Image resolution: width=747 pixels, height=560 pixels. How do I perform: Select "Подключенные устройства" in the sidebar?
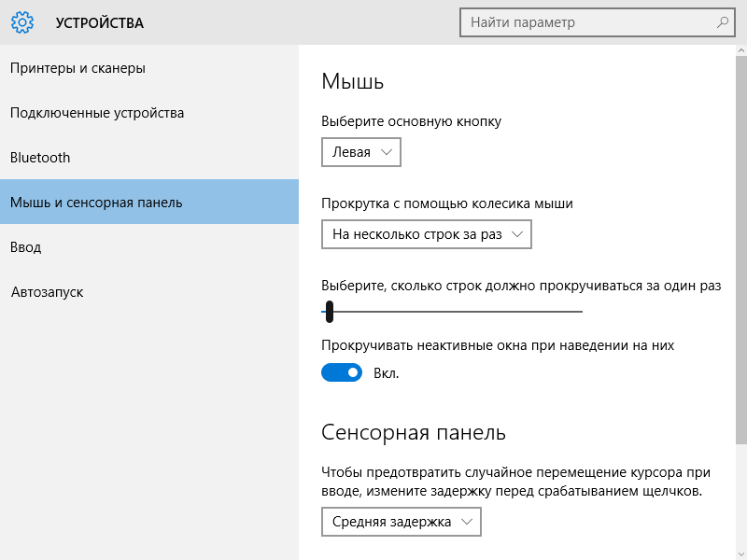point(96,112)
